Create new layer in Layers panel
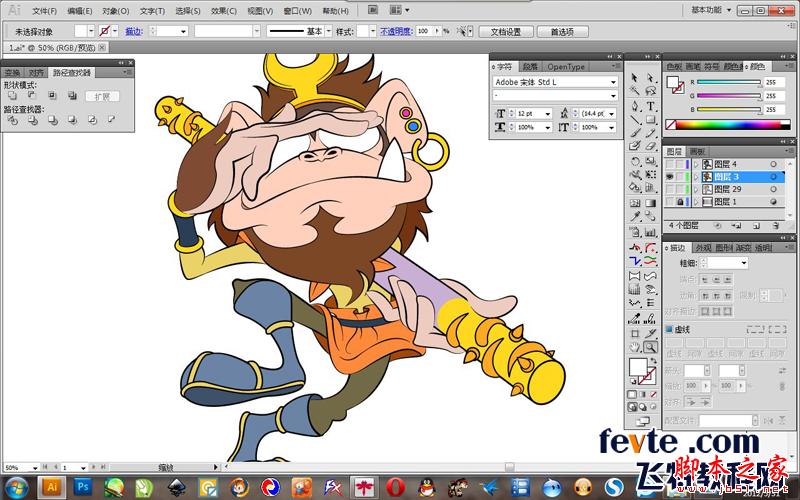This screenshot has width=800, height=500. 757,226
